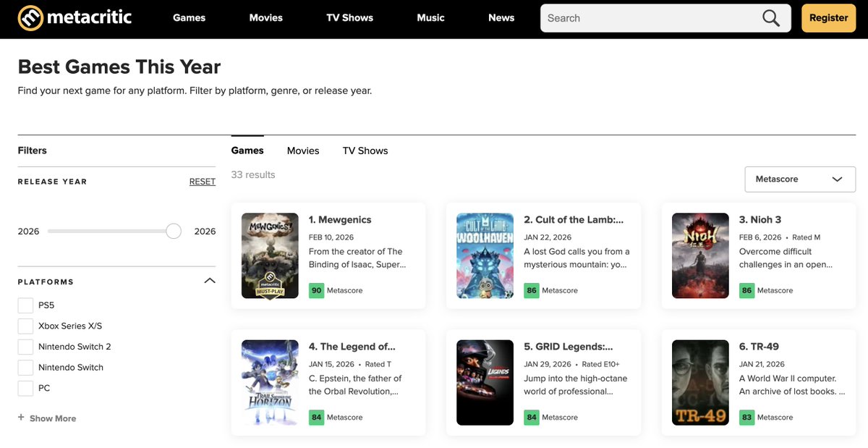Click the Mewgenics 90 Metascore badge
868x448 pixels.
[x=316, y=290]
